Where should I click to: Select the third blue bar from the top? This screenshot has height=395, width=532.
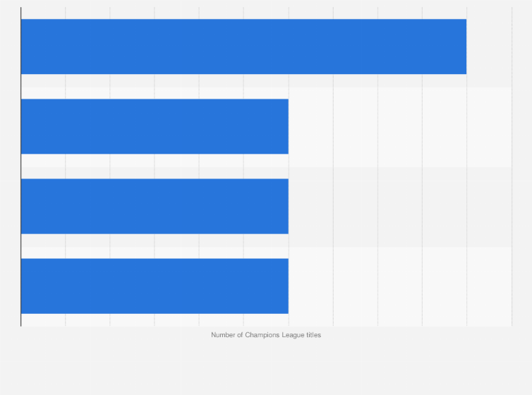(x=155, y=206)
